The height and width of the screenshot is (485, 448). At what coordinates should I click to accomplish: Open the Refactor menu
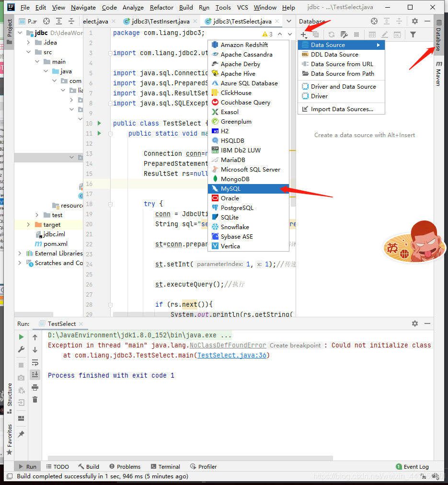161,7
